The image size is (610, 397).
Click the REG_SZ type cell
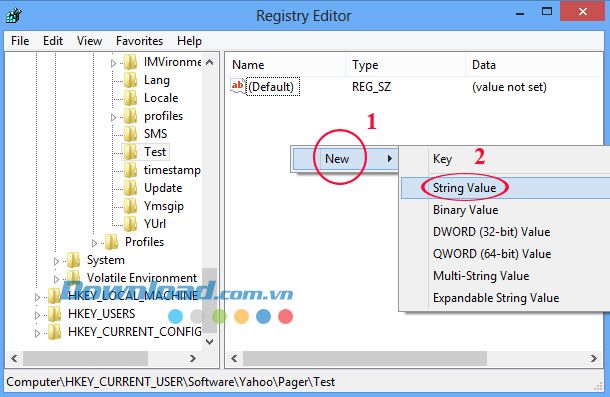tap(371, 86)
